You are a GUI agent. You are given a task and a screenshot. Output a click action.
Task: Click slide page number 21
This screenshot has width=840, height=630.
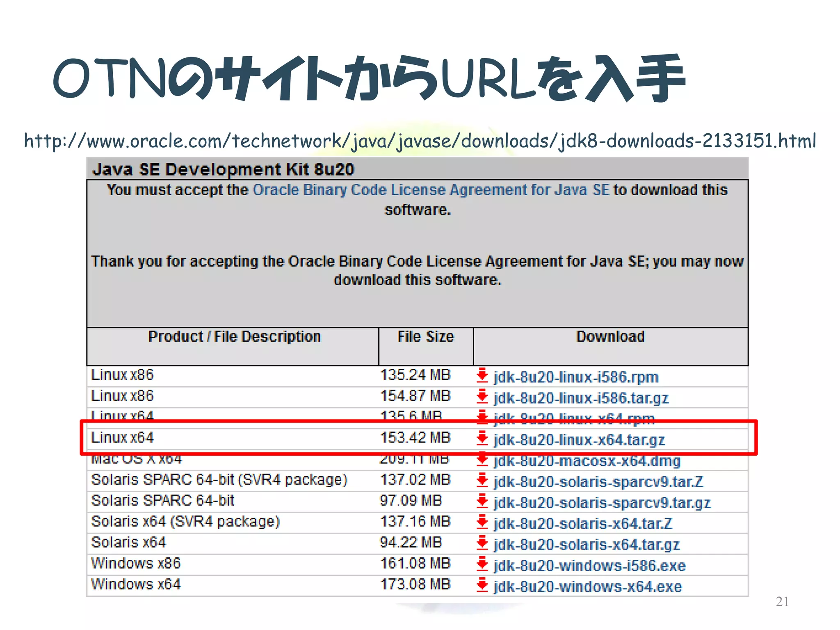click(782, 602)
